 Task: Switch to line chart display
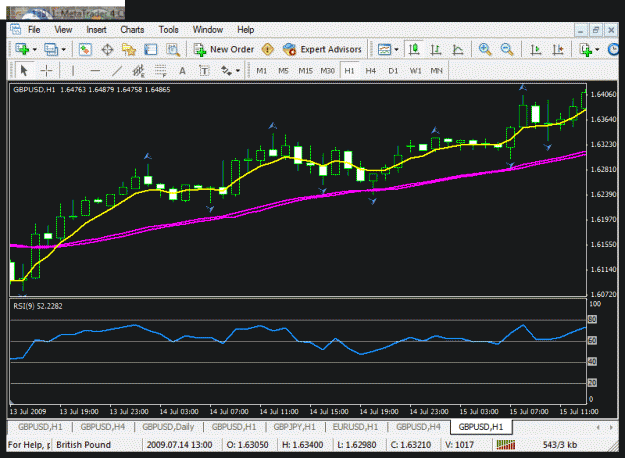(x=458, y=49)
